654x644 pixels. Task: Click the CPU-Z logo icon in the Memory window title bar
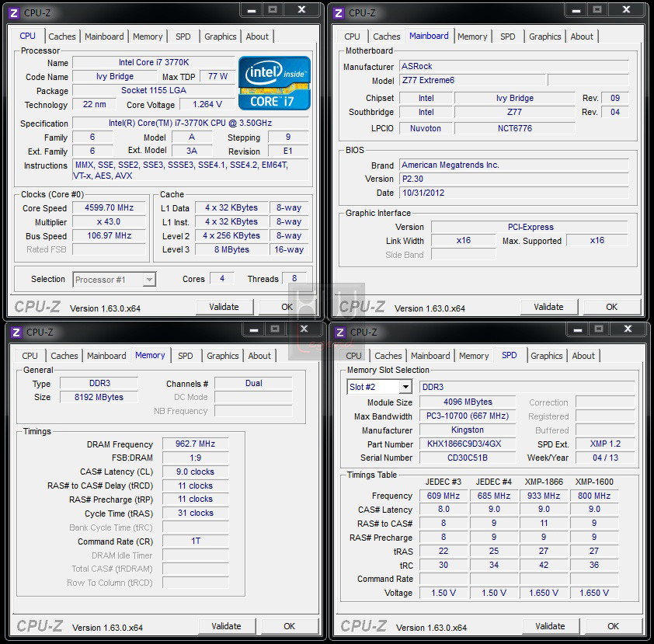[16, 332]
